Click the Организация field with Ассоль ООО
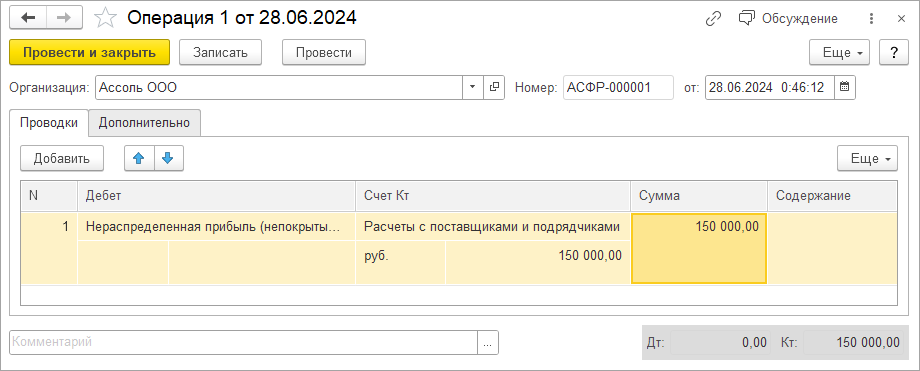 pos(279,87)
